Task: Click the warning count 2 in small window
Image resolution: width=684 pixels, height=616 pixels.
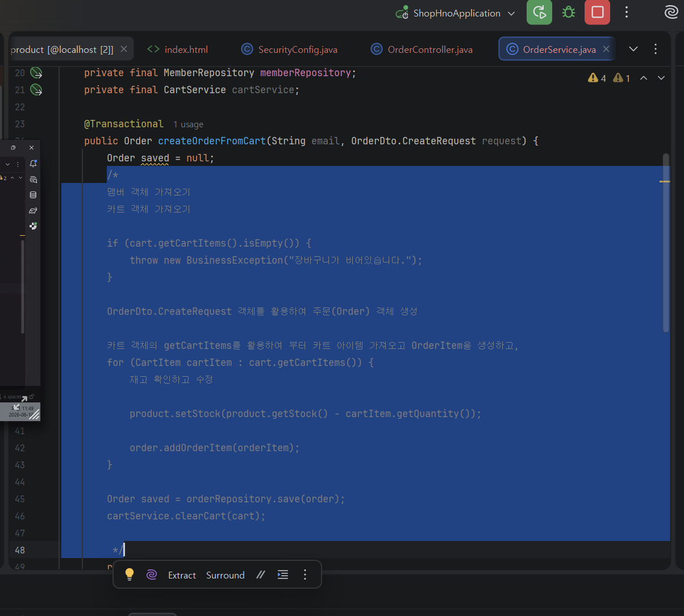Action: tap(5, 178)
